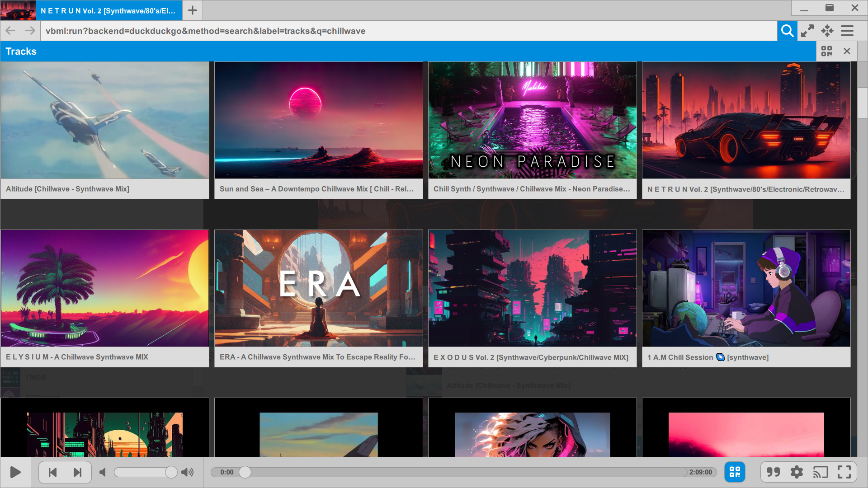Click the four-arrows move icon
The width and height of the screenshot is (868, 488).
point(827,31)
